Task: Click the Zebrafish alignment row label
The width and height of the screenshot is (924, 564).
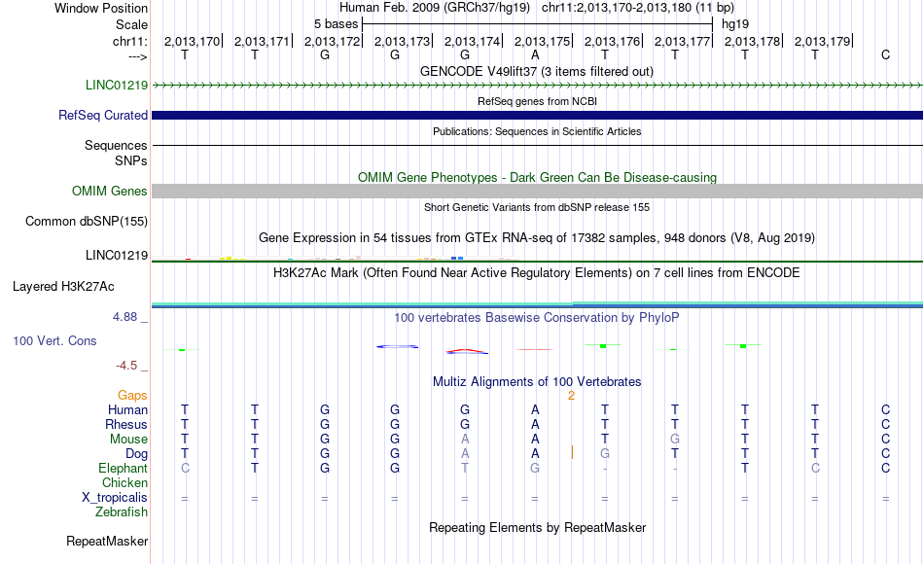Action: [122, 512]
